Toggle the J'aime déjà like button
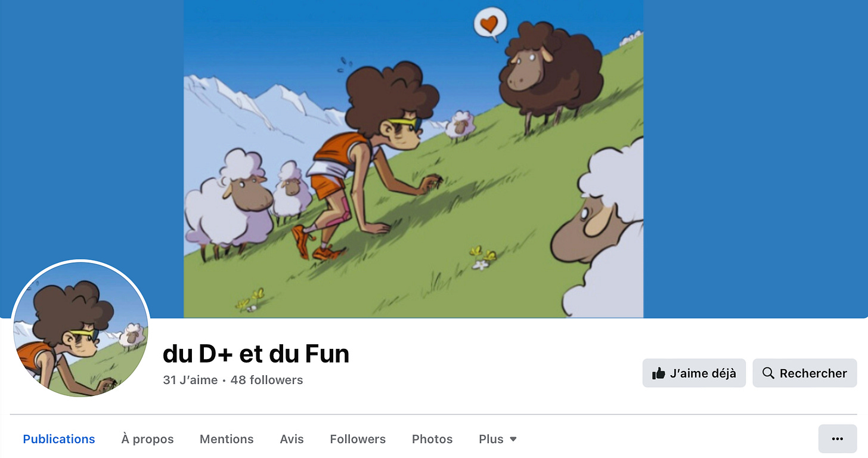This screenshot has width=868, height=458. pos(694,373)
